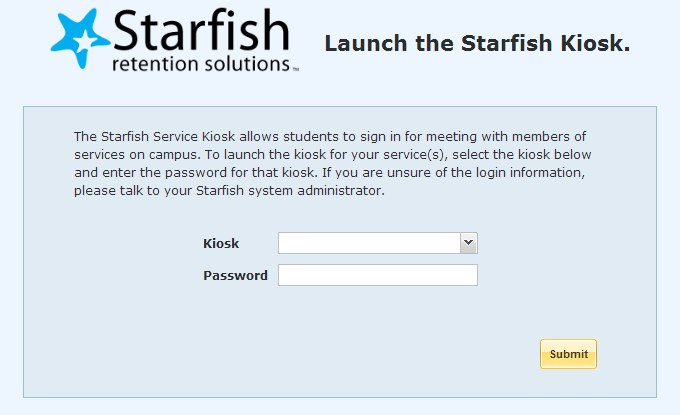Screen dimensions: 680x415
Task: Click 'Starfish system administrator' in the instructions
Action: point(290,190)
